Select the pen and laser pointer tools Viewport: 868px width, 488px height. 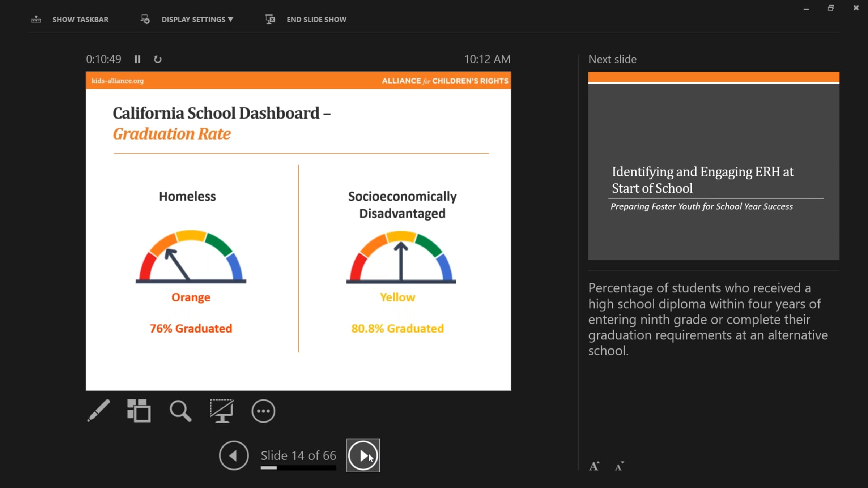pos(98,411)
